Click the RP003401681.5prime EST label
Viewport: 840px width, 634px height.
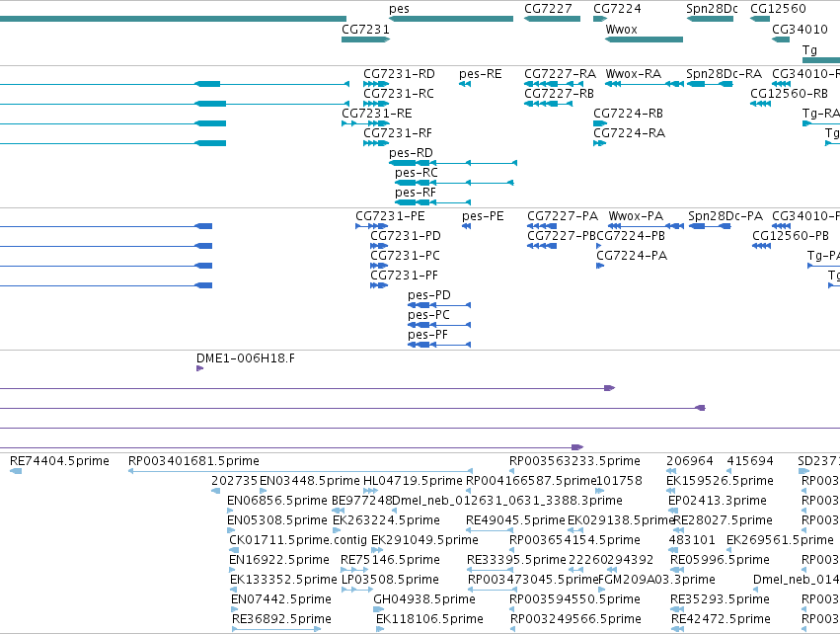pyautogui.click(x=193, y=461)
